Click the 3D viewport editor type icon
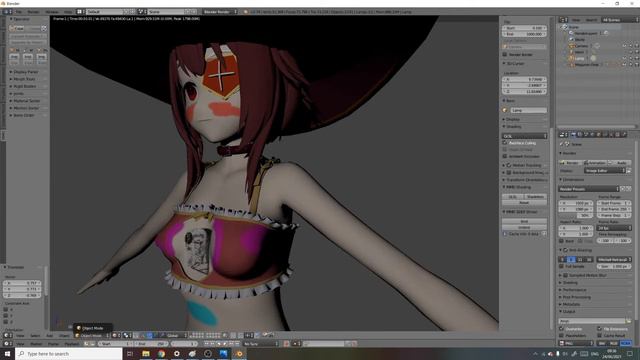Viewport: 640px width, 360px height. click(x=7, y=336)
